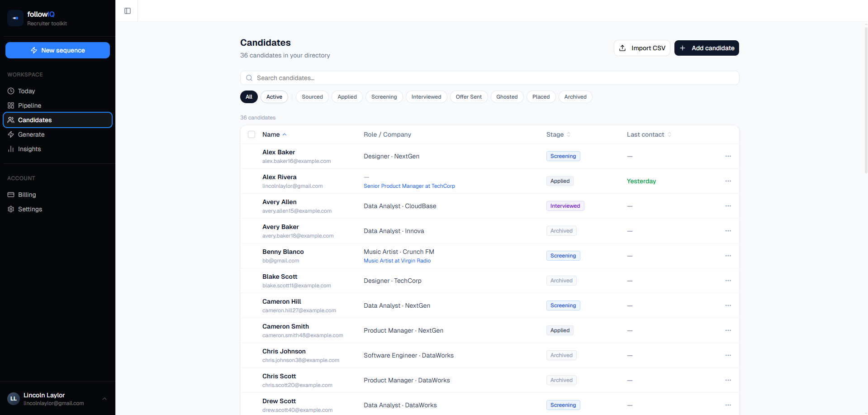This screenshot has height=415, width=868.
Task: Open the Today clock icon
Action: 11,91
